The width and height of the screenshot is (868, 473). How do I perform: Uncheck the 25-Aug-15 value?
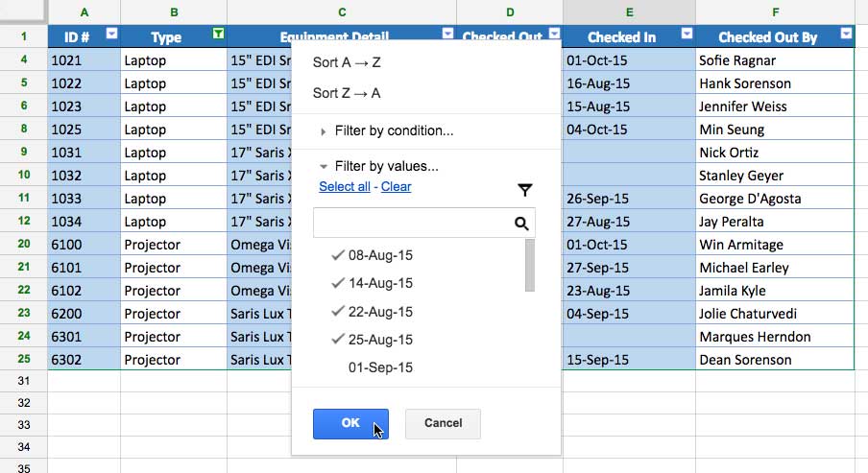click(x=379, y=340)
